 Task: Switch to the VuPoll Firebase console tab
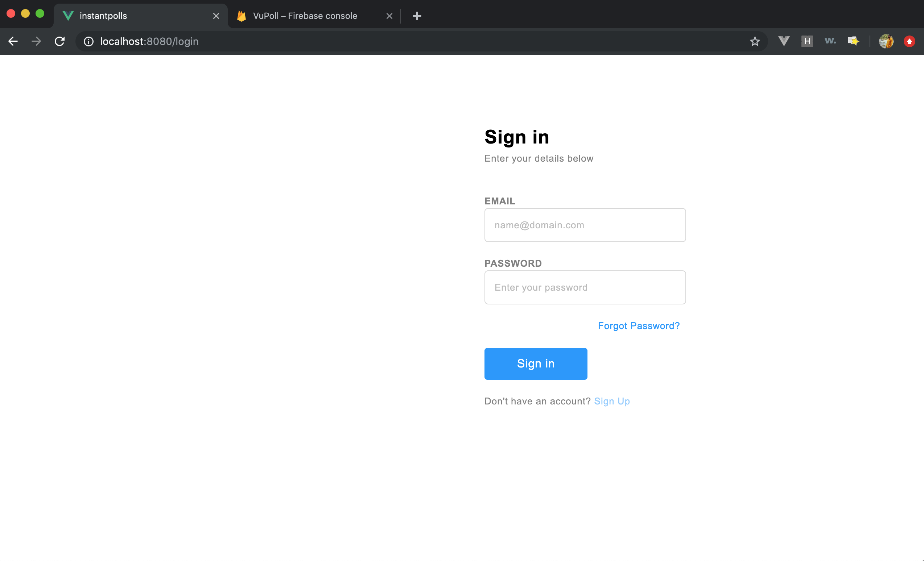(x=305, y=16)
